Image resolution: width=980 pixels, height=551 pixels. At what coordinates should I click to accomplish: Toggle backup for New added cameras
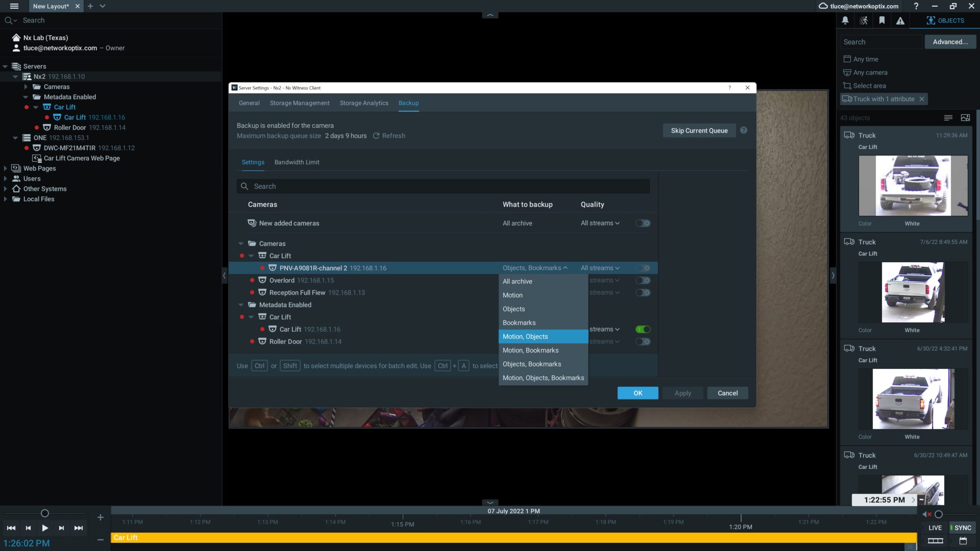pyautogui.click(x=643, y=223)
